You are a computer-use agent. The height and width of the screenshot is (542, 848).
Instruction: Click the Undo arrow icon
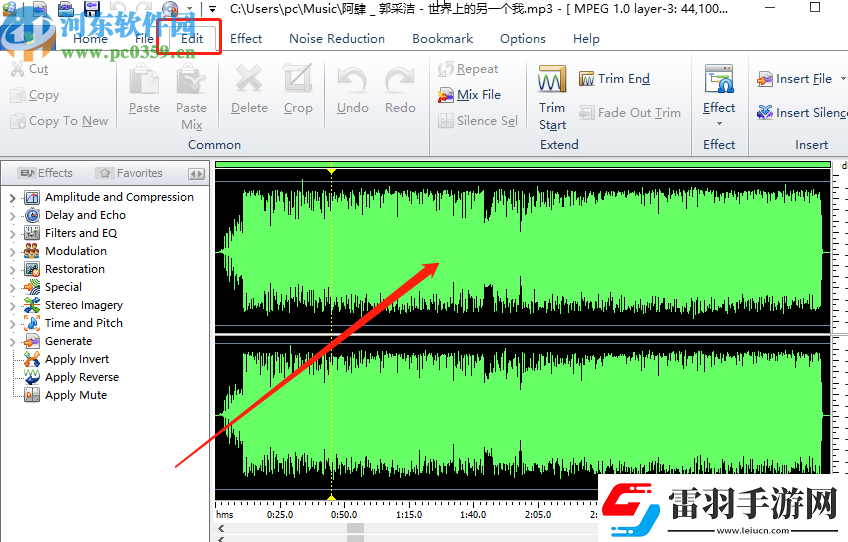(x=352, y=81)
